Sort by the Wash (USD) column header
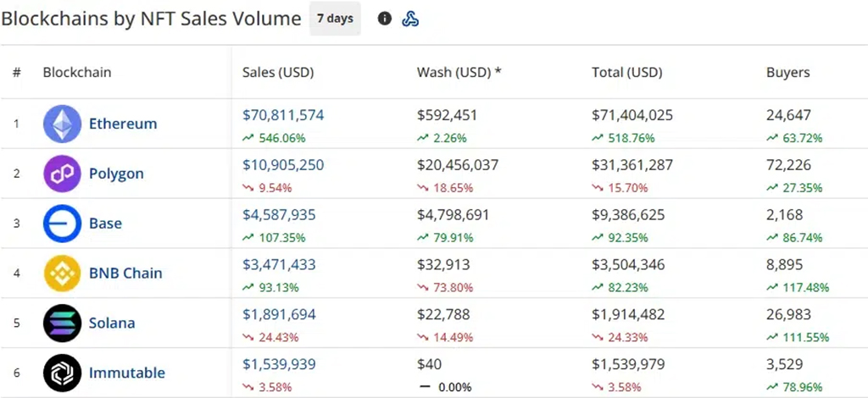This screenshot has width=868, height=398. [x=459, y=73]
